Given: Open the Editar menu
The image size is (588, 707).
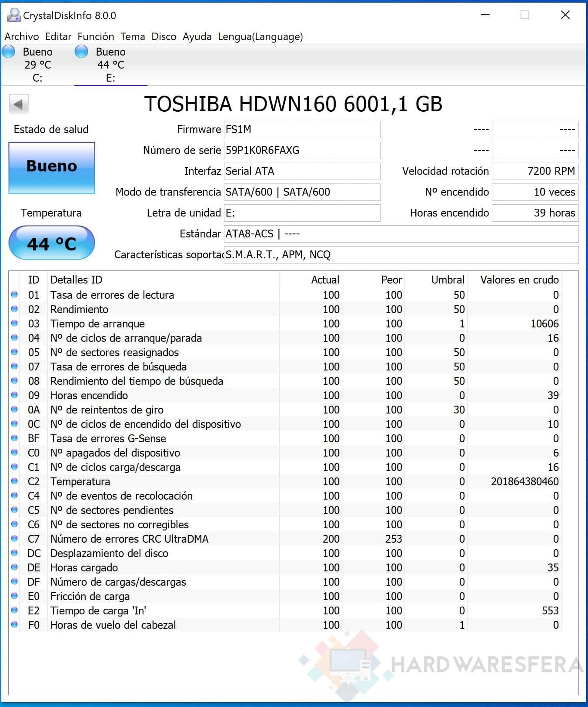Looking at the screenshot, I should [x=58, y=37].
